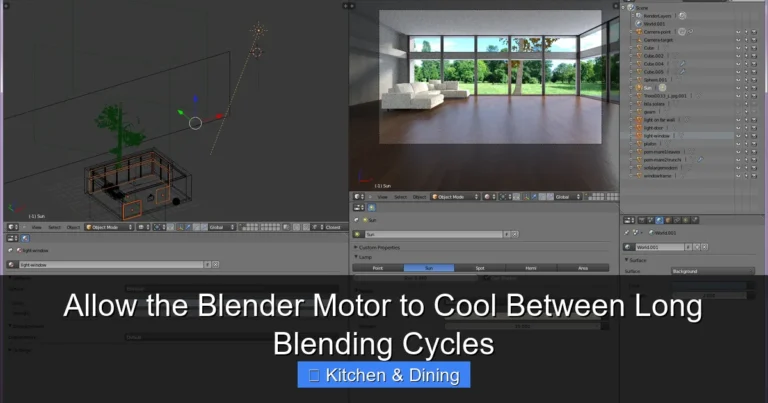Screen dimensions: 768x403
Task: Open the left 3D viewport editor type selector
Action: click(13, 227)
